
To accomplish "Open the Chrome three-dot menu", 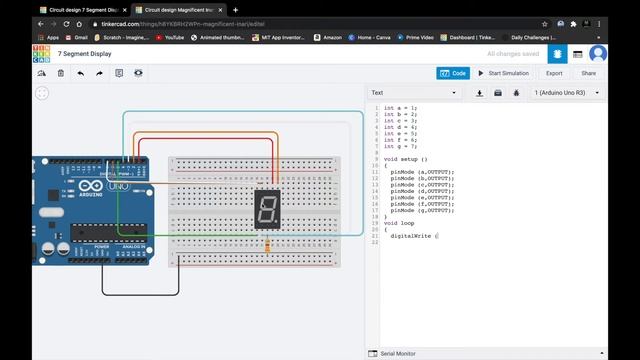I will click(x=599, y=24).
